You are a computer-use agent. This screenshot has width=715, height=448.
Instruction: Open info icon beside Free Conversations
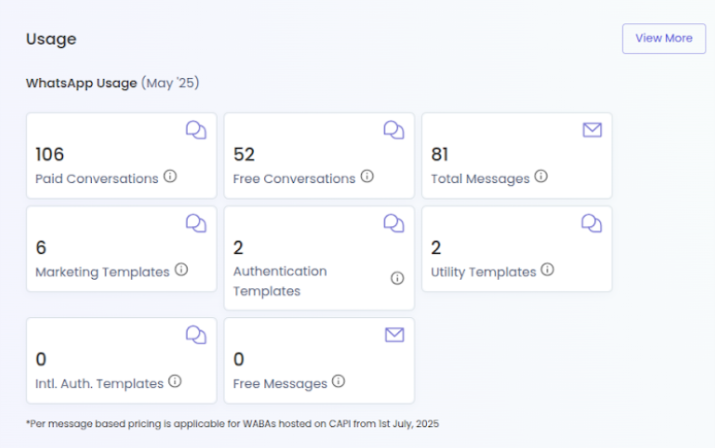(x=367, y=176)
